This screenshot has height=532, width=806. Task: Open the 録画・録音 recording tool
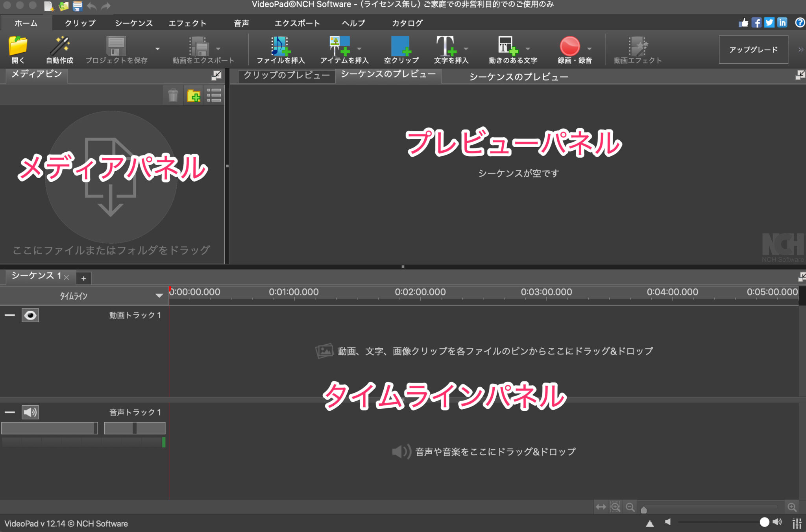tap(570, 47)
